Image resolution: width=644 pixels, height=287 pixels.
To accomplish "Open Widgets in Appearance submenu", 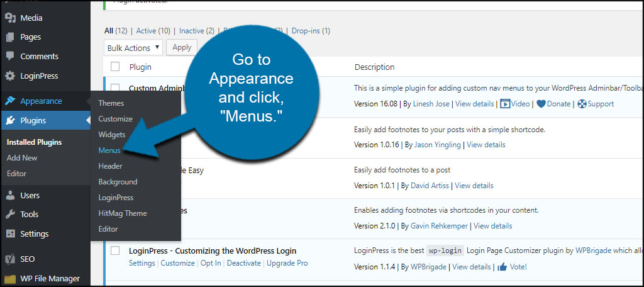I will [x=112, y=135].
